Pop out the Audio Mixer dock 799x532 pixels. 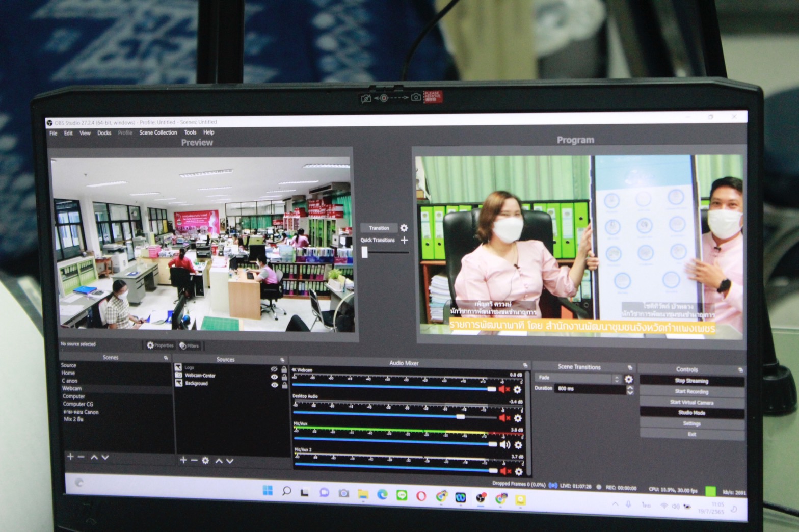[525, 365]
